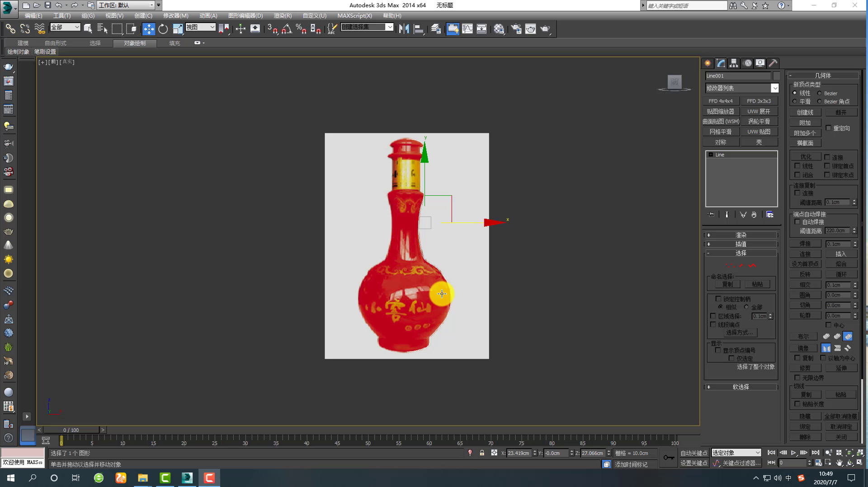Enable the 重定向 checkbox
Screen dimensions: 868x487
(828, 128)
